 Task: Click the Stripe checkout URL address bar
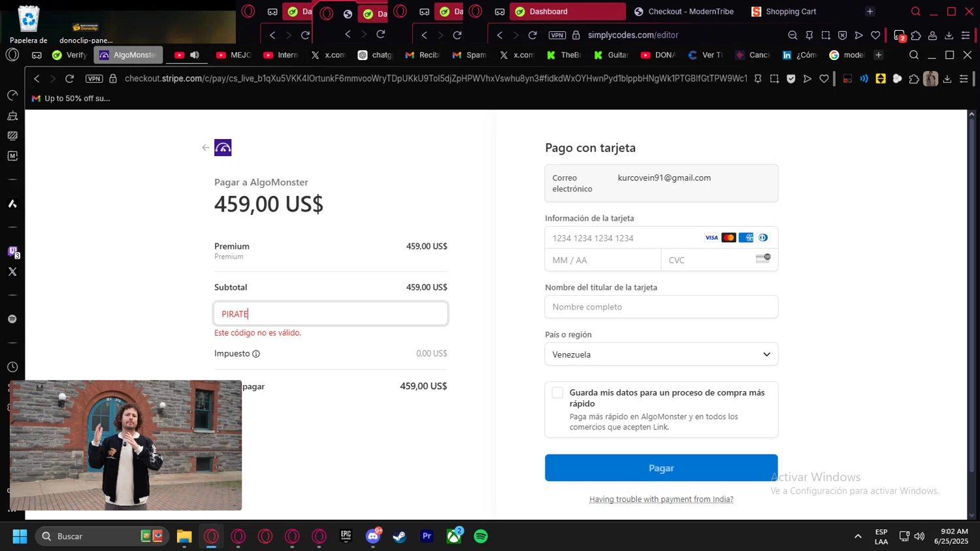(436, 78)
